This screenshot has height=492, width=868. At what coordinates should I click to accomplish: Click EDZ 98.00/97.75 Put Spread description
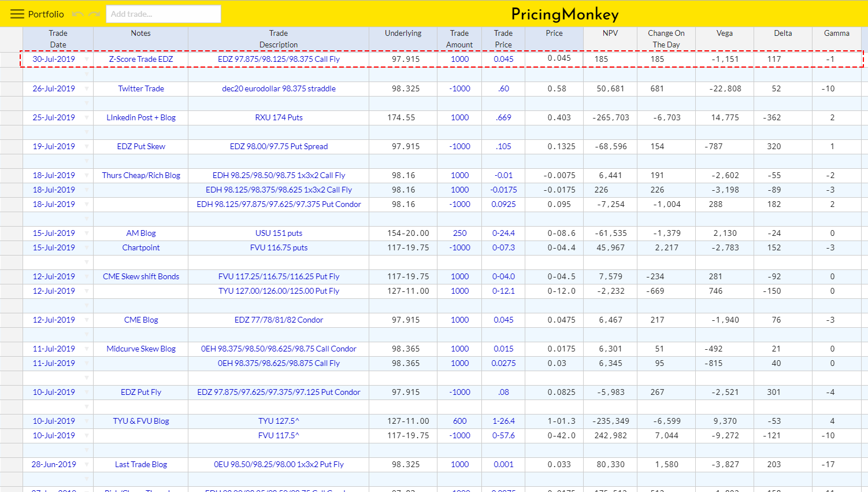pyautogui.click(x=279, y=146)
